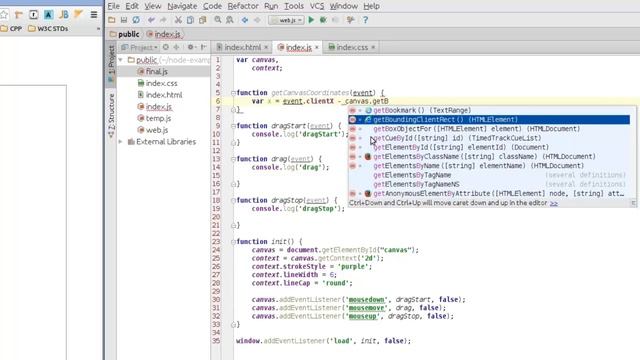Click the Undo arrow icon
Screen dimensions: 640x360
coord(151,20)
